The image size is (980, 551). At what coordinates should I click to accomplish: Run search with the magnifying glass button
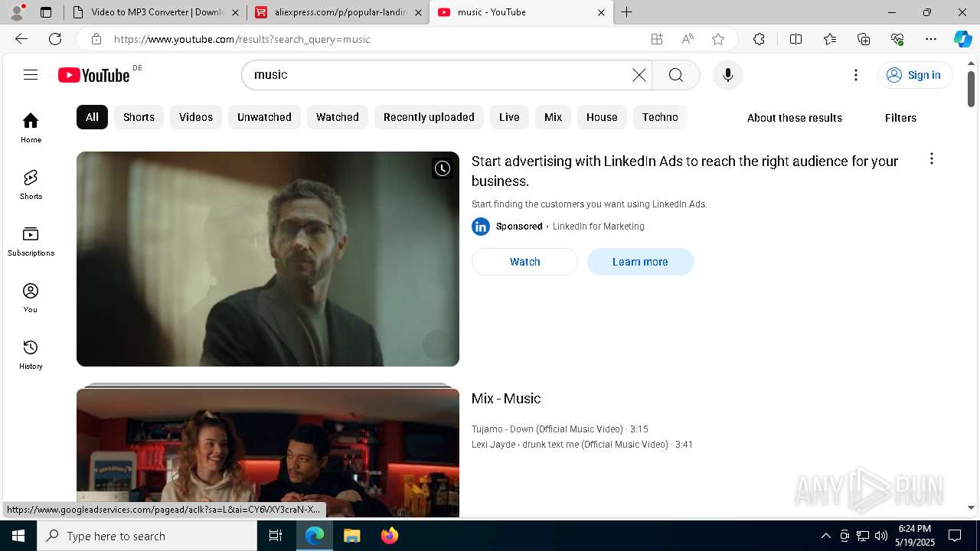(675, 74)
